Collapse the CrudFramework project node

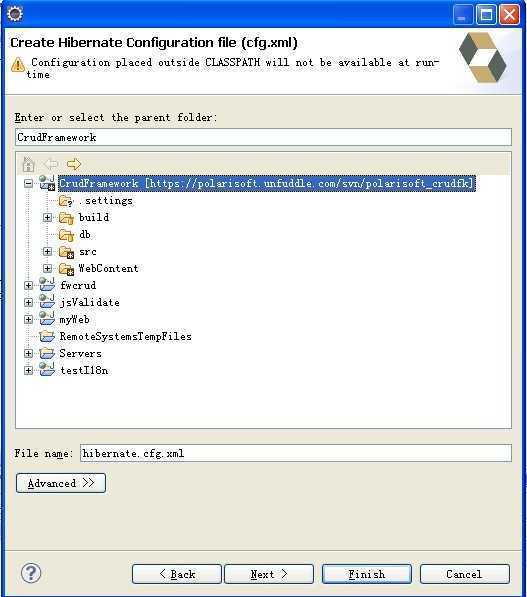click(28, 184)
